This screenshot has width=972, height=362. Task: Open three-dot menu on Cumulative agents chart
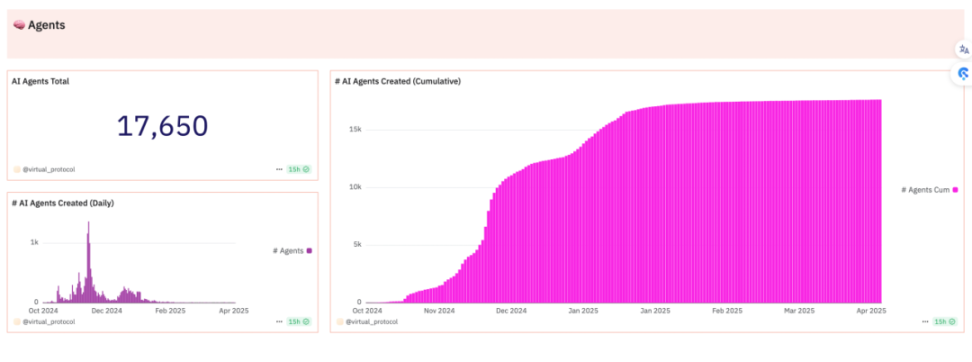click(x=926, y=322)
